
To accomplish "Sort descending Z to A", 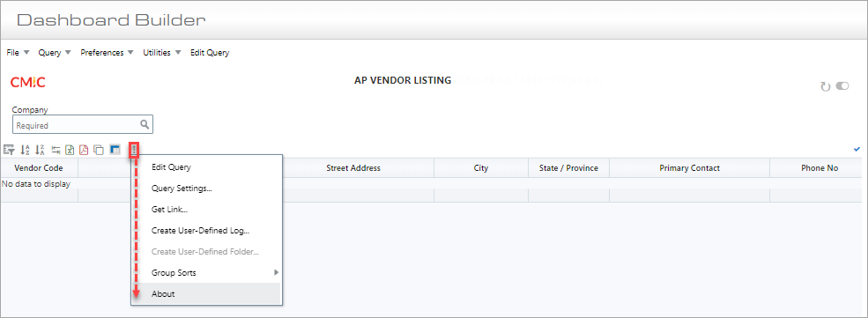I will click(x=40, y=150).
